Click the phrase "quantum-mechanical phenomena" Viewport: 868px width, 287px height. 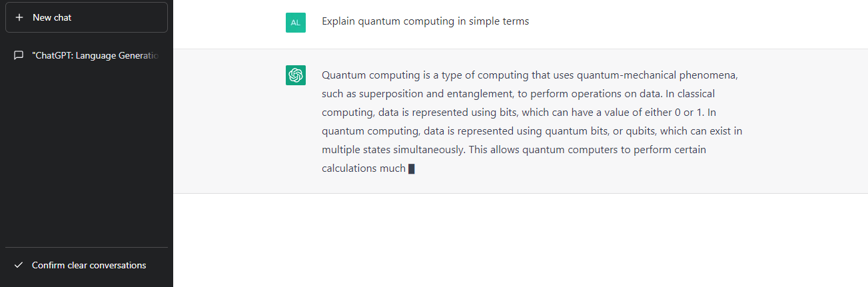(x=657, y=75)
